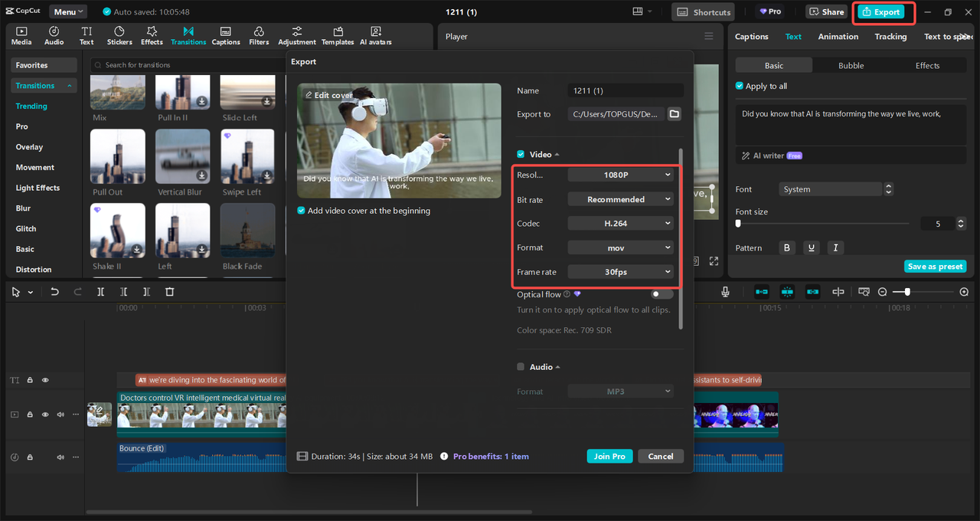
Task: Click the Join Pro button
Action: [609, 456]
